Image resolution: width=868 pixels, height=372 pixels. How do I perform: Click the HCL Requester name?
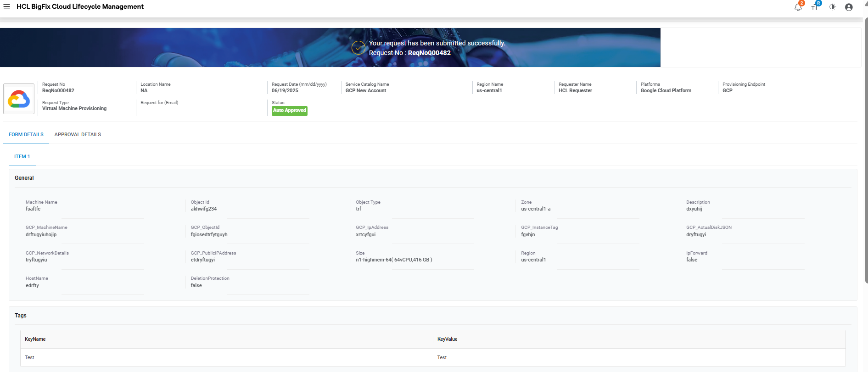[x=575, y=91]
